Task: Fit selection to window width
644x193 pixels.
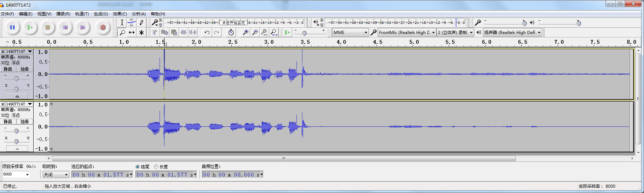Action: 265,33
